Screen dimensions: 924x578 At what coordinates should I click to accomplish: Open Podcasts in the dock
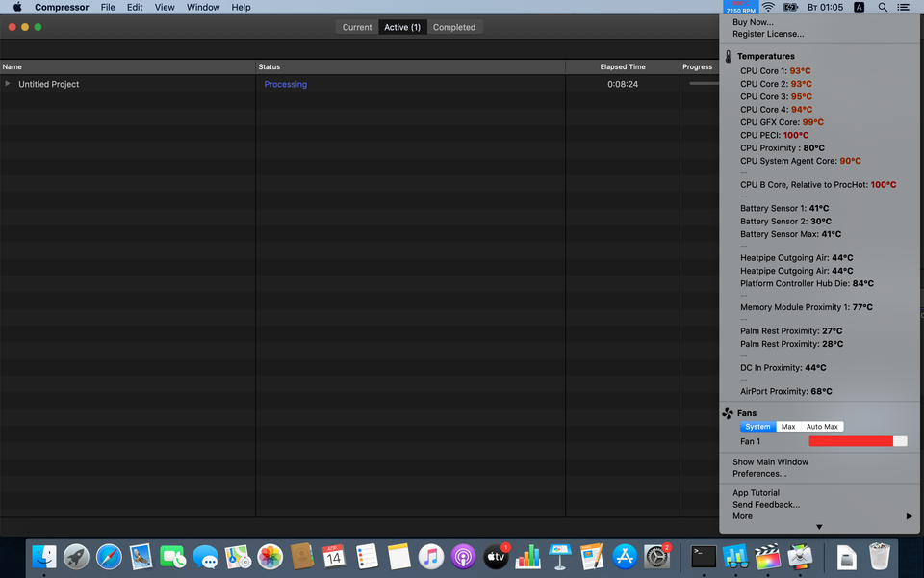click(463, 556)
